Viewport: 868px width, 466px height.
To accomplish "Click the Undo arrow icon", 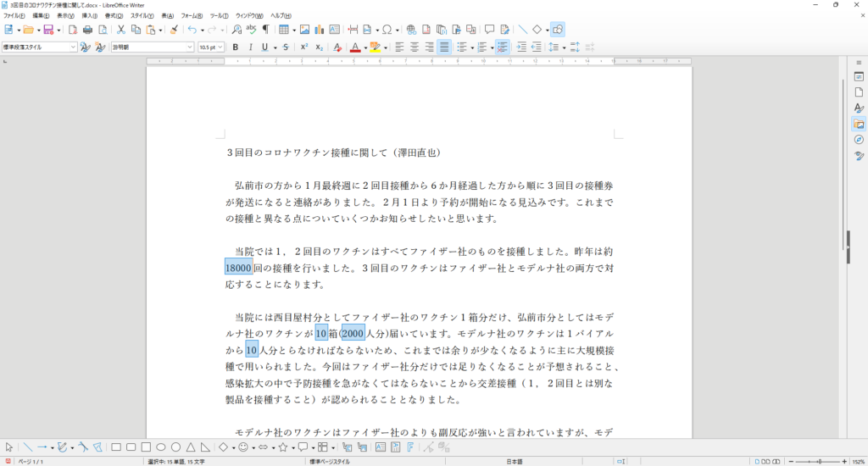I will coord(192,30).
